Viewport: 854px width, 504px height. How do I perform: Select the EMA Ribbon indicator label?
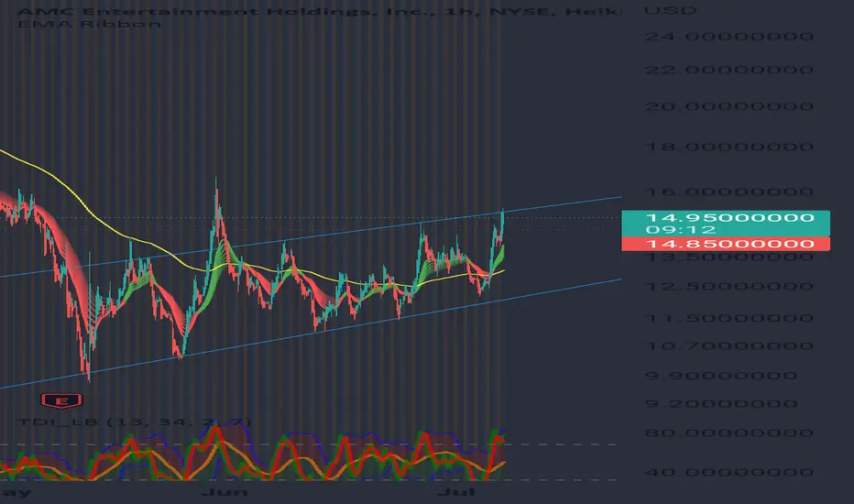[x=89, y=24]
